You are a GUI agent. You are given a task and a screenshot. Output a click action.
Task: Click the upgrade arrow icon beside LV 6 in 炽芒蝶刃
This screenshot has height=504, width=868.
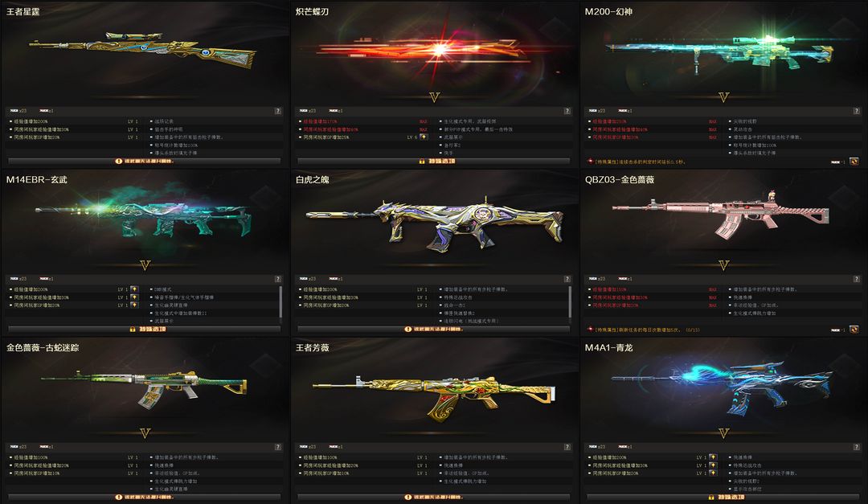click(x=424, y=137)
